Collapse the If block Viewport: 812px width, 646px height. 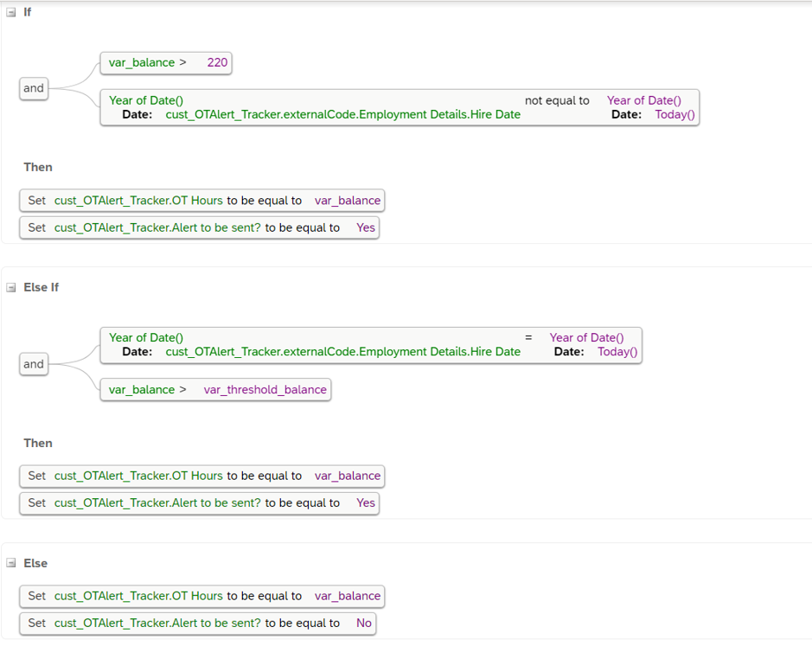pyautogui.click(x=11, y=13)
